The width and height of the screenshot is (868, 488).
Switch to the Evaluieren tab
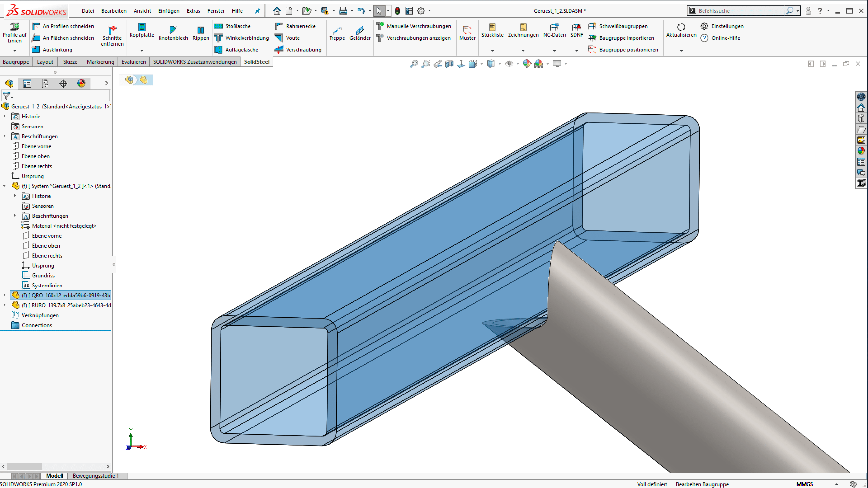tap(133, 62)
